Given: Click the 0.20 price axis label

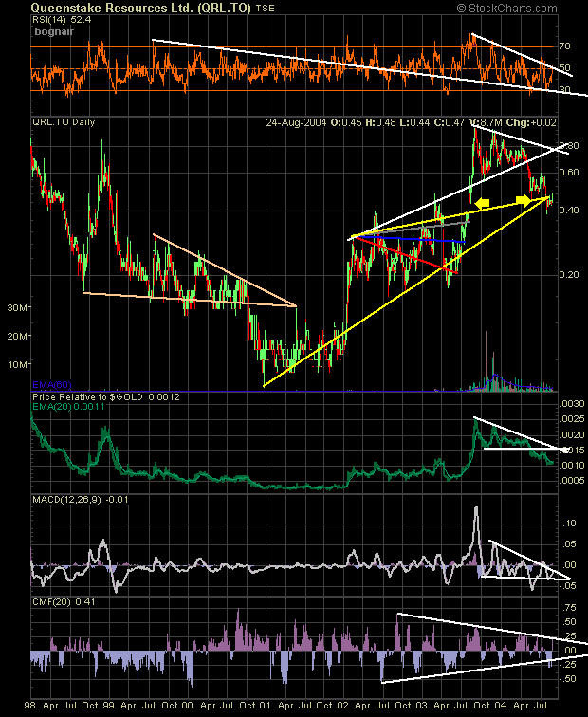Looking at the screenshot, I should 569,274.
